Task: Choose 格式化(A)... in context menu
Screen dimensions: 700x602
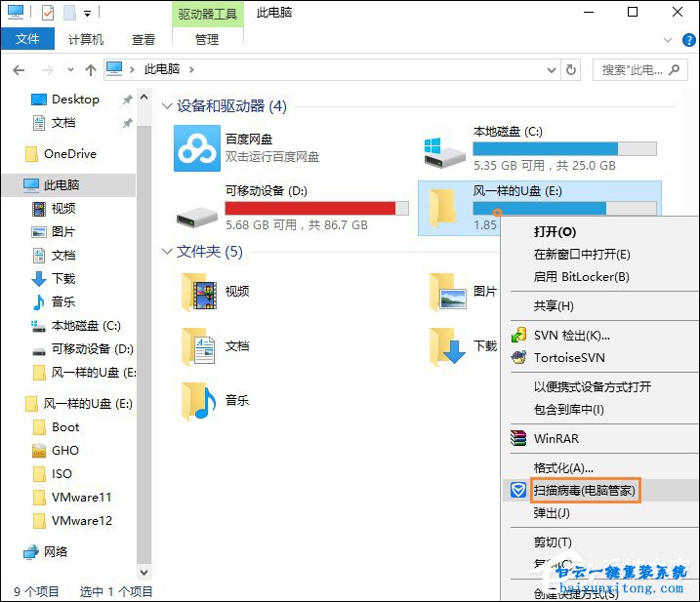Action: [563, 467]
